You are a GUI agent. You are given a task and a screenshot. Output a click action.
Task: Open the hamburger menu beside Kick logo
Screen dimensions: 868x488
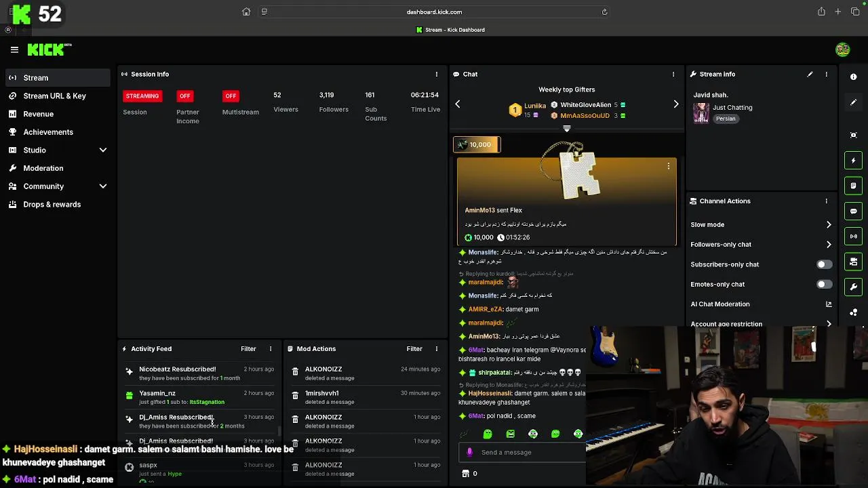(x=14, y=49)
